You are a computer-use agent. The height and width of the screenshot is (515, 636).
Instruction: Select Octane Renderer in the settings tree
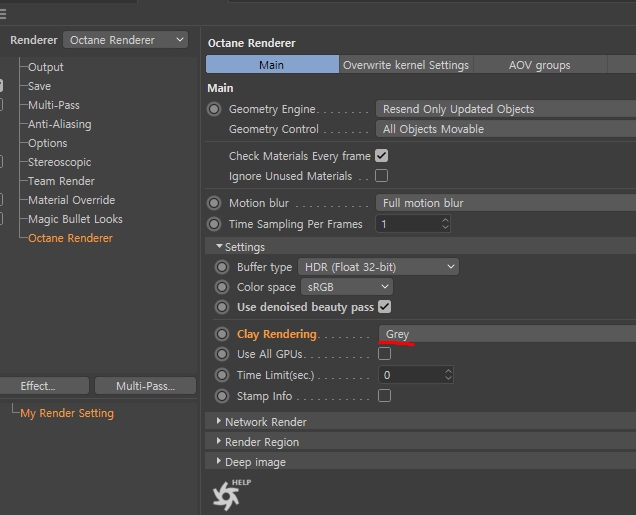71,238
